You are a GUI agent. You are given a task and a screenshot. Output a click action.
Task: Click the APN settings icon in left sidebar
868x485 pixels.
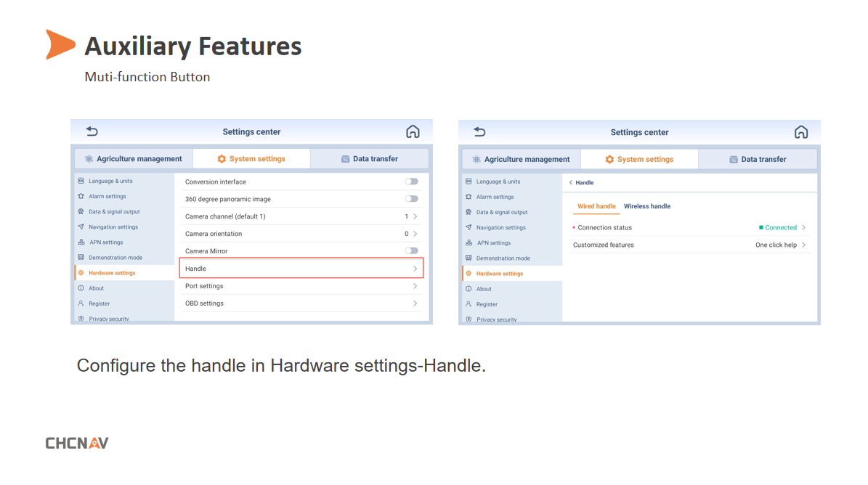(81, 242)
